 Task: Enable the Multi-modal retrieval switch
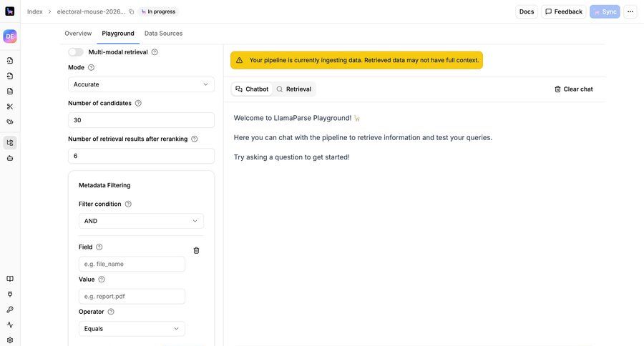pos(76,52)
